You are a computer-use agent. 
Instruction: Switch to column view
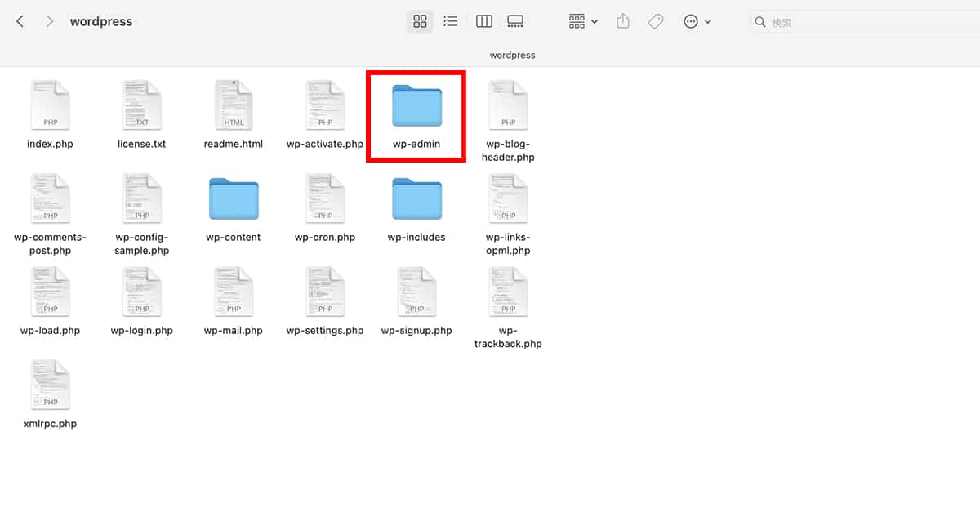point(484,22)
